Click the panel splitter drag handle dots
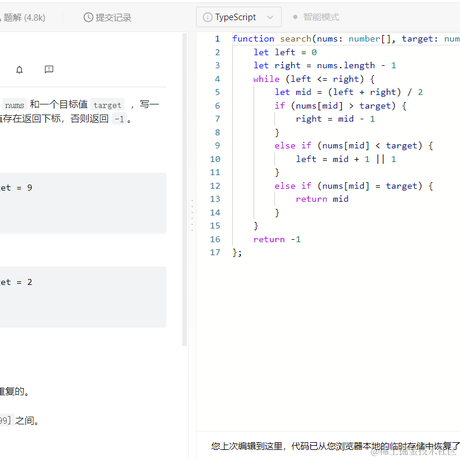 click(192, 215)
